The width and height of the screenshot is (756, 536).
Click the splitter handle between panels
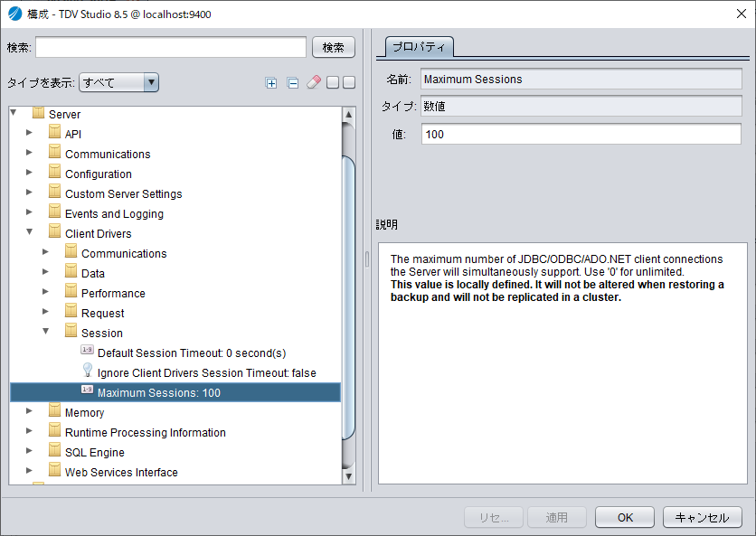pos(367,259)
